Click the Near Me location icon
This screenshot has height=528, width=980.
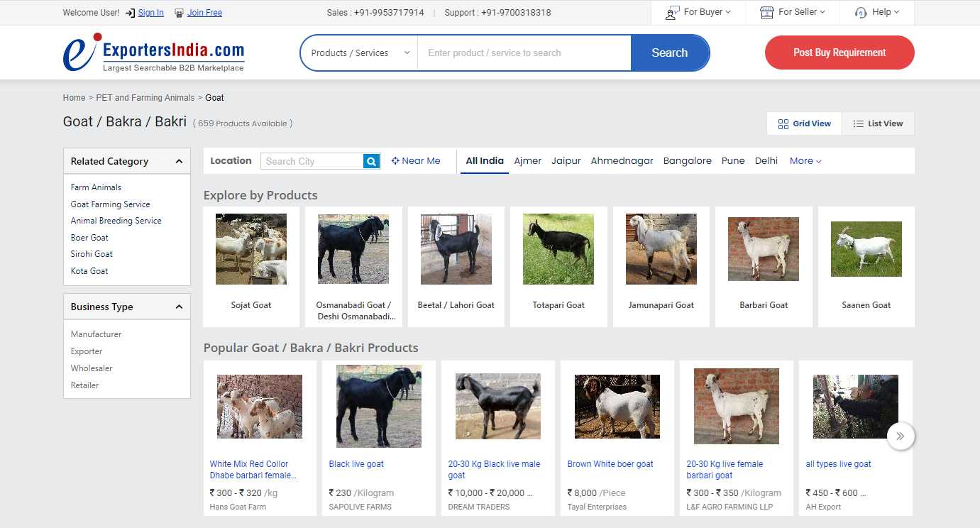(395, 161)
